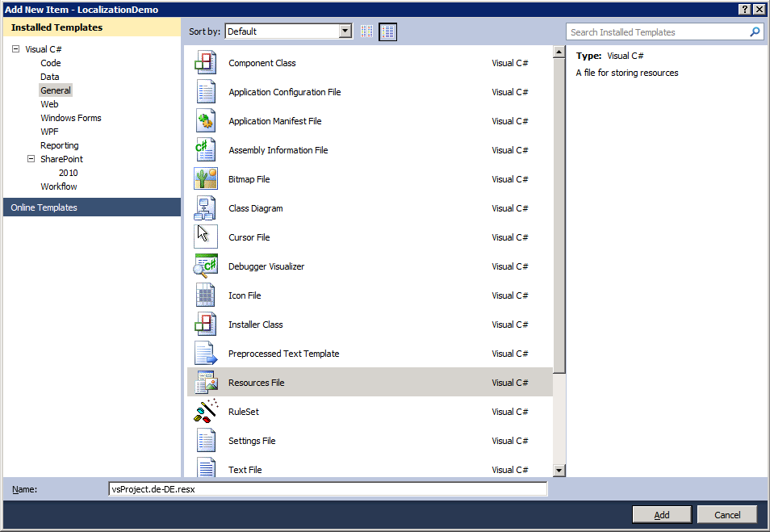Click the Debugger Visualizer icon
The height and width of the screenshot is (532, 770).
click(x=205, y=266)
